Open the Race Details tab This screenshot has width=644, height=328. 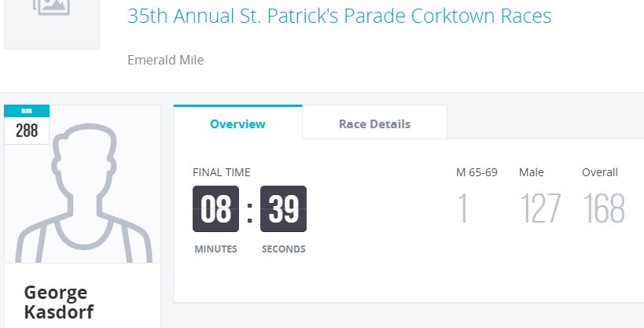point(374,123)
